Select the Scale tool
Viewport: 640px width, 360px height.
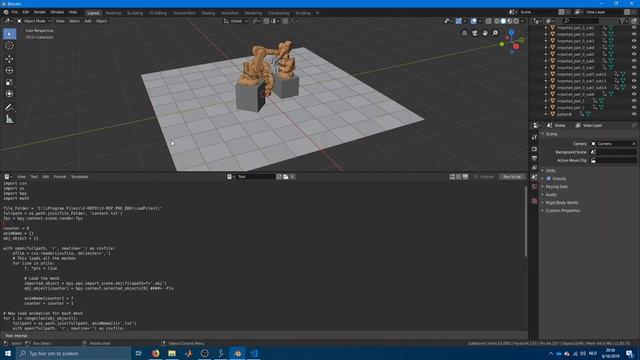tap(9, 82)
